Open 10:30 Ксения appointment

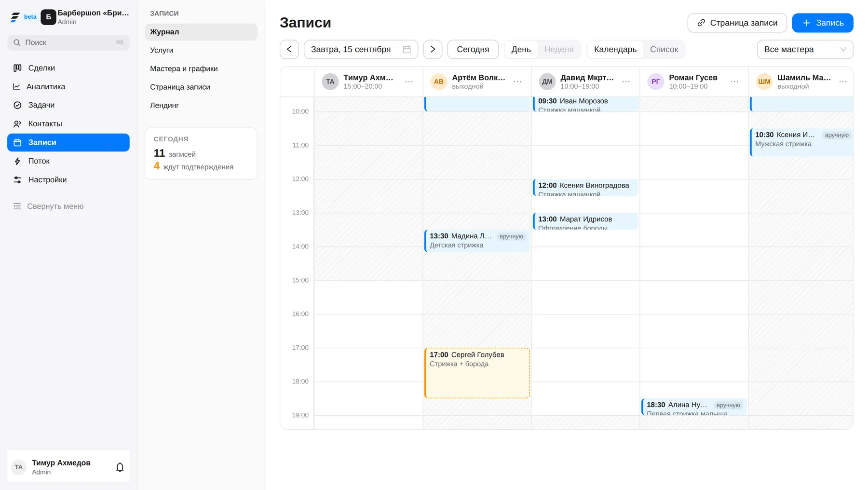point(801,142)
